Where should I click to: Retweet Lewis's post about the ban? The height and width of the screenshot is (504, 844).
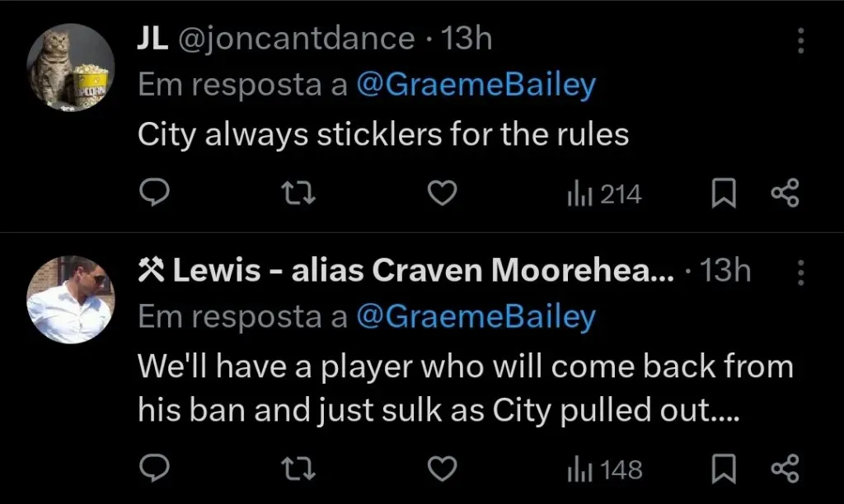tap(299, 469)
